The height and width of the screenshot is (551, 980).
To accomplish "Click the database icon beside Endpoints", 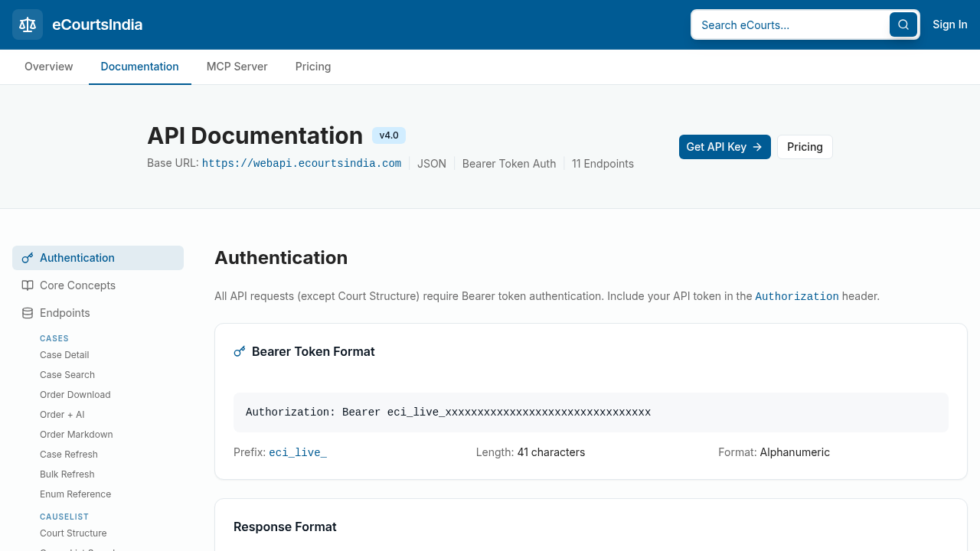I will click(28, 313).
